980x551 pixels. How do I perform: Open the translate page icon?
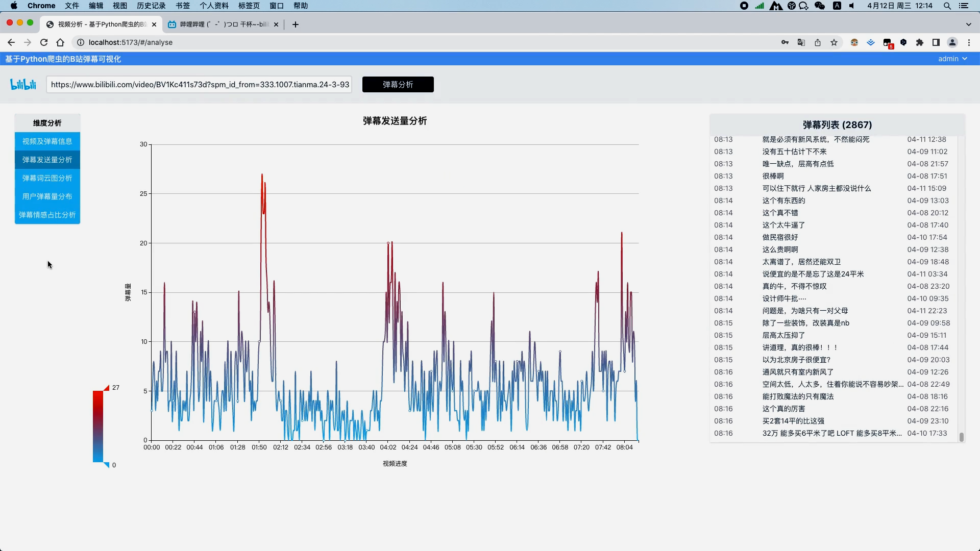coord(801,42)
